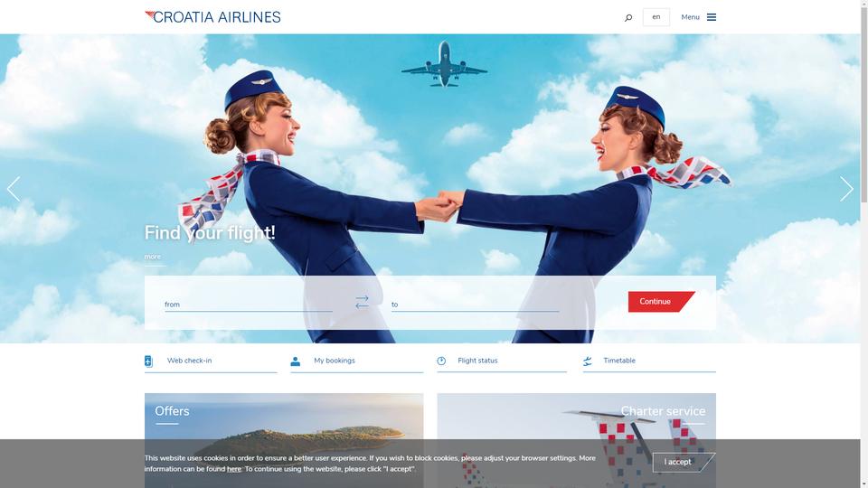Open the search magnifier icon

628,18
